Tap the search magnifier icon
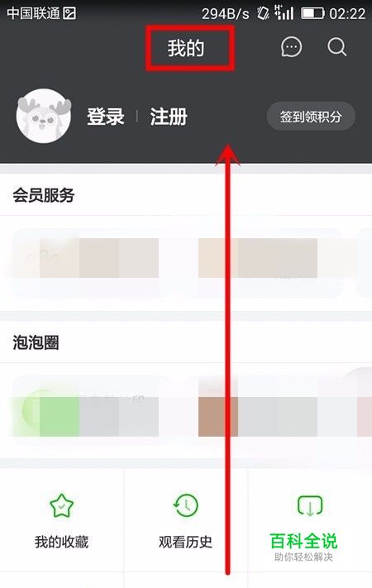Viewport: 372px width, 588px height. coord(336,48)
